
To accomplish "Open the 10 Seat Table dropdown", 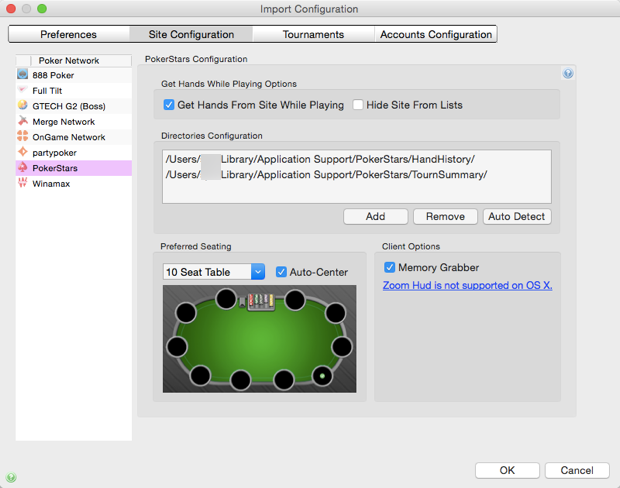I will [214, 272].
